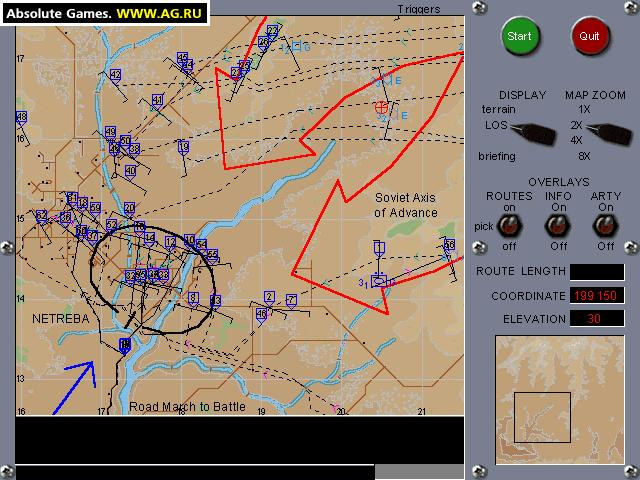640x480 pixels.
Task: Click the red artillery target crosshair
Action: (x=381, y=108)
